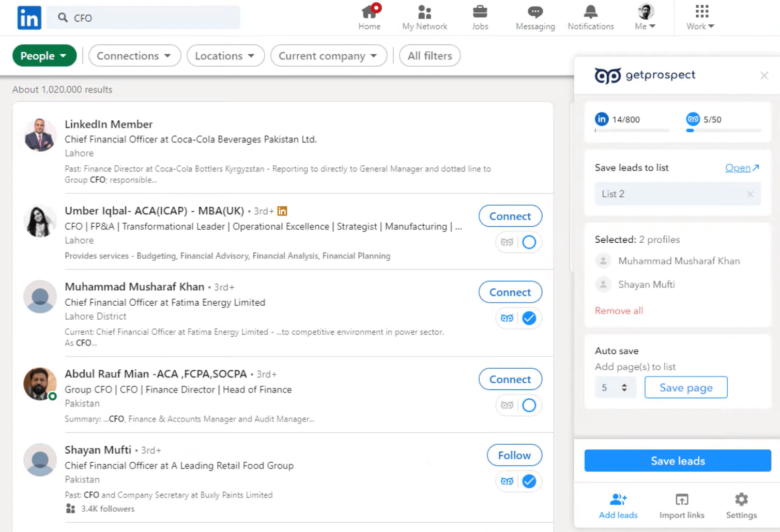The width and height of the screenshot is (780, 532).
Task: Open the Home feed icon
Action: [369, 12]
